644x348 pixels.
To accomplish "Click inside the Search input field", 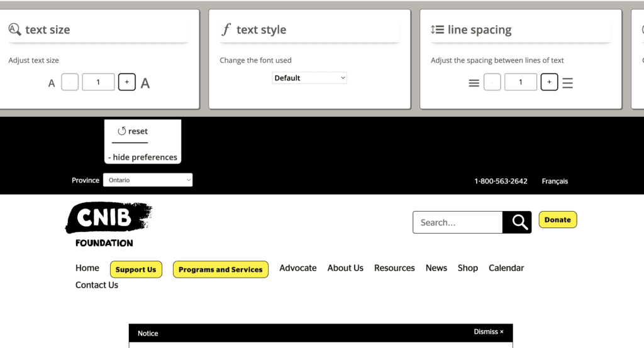I will [x=458, y=222].
